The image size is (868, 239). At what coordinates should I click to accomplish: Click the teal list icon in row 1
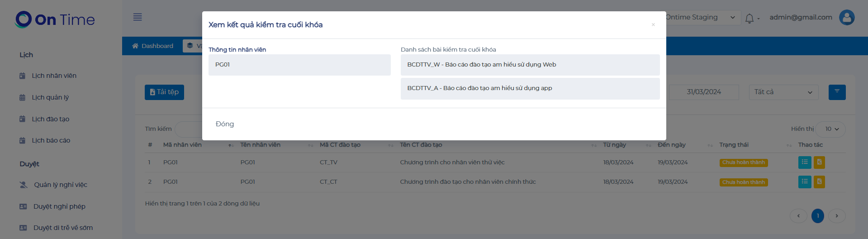pyautogui.click(x=804, y=162)
